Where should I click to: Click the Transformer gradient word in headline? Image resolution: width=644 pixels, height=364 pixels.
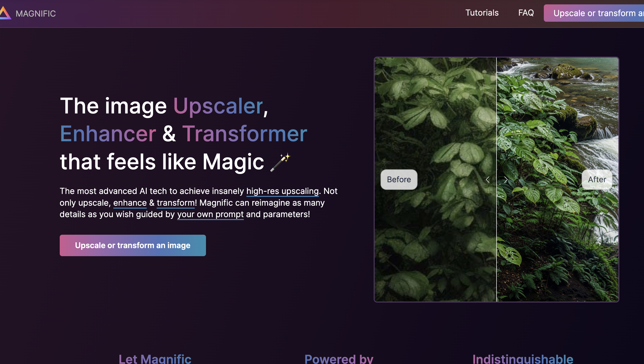pos(245,134)
